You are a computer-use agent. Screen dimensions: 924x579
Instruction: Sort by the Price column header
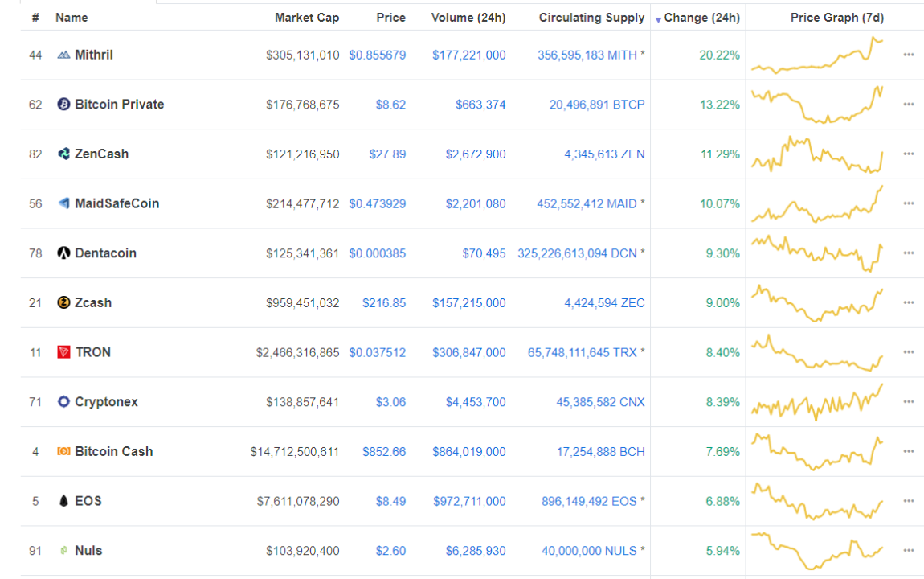[390, 18]
